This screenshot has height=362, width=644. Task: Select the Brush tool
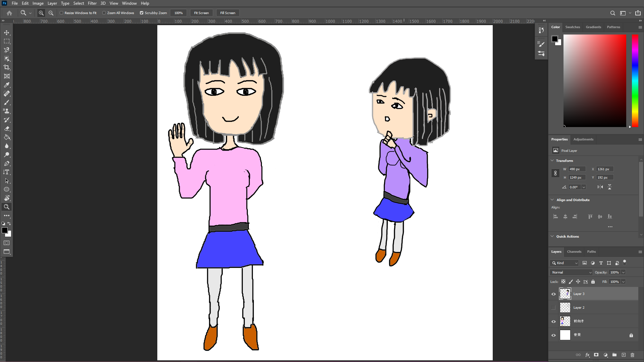[x=7, y=102]
